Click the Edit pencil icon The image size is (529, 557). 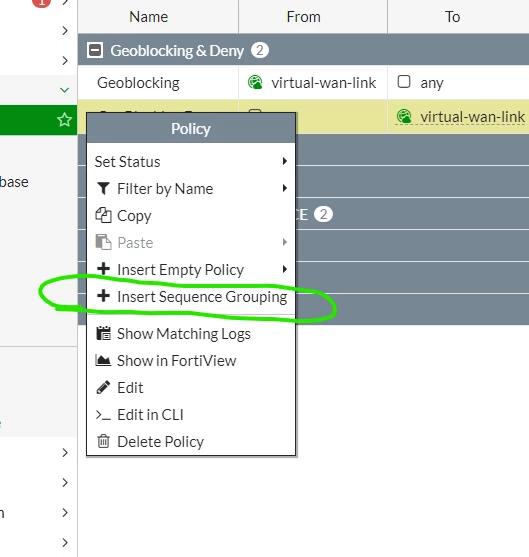(x=103, y=387)
